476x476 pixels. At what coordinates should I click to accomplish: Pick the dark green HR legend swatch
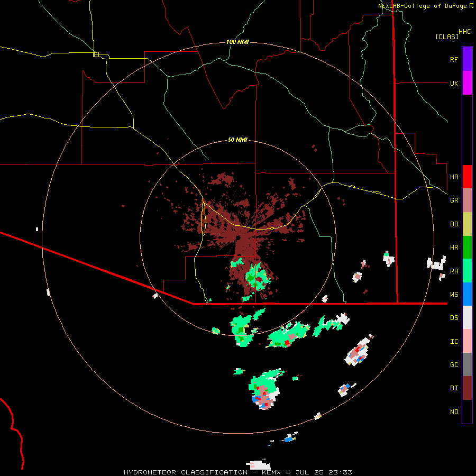(467, 248)
